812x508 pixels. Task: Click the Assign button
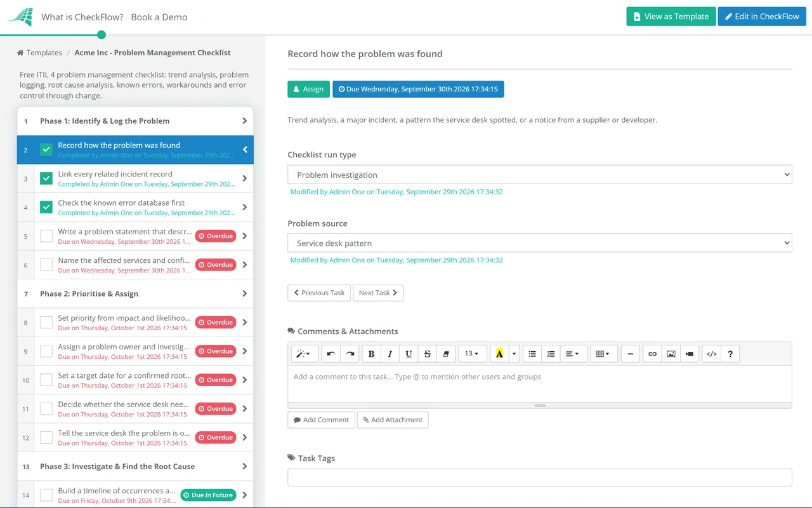(309, 89)
